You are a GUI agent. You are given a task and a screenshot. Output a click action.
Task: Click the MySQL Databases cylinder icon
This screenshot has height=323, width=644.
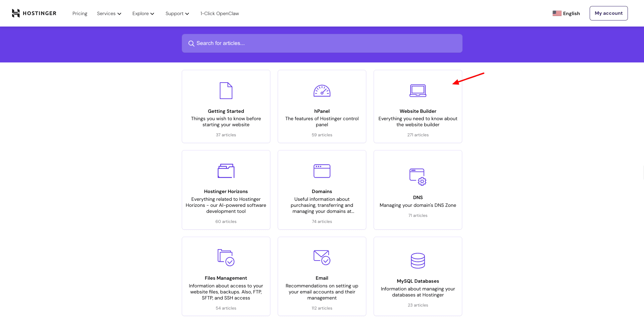tap(418, 261)
